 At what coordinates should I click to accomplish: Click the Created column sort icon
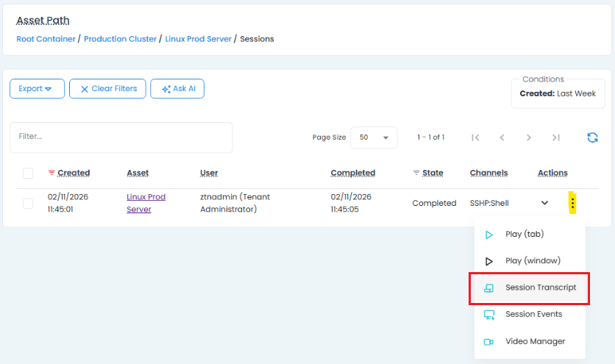[x=51, y=174]
